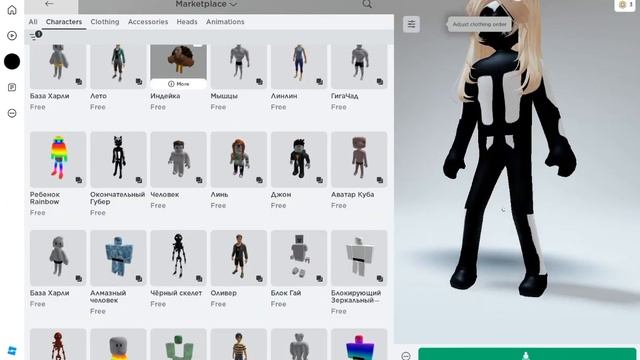Click the Индейка item name
Image resolution: width=640 pixels, height=360 pixels.
pyautogui.click(x=165, y=96)
